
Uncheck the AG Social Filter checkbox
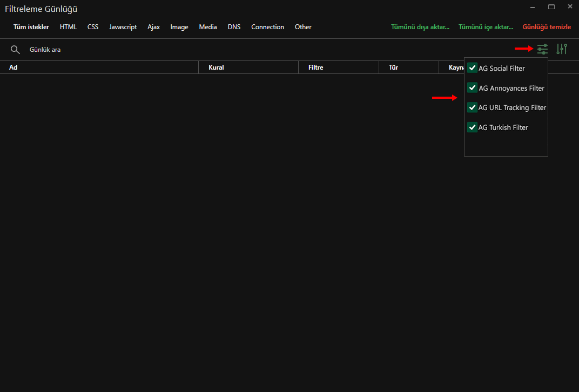(x=472, y=67)
